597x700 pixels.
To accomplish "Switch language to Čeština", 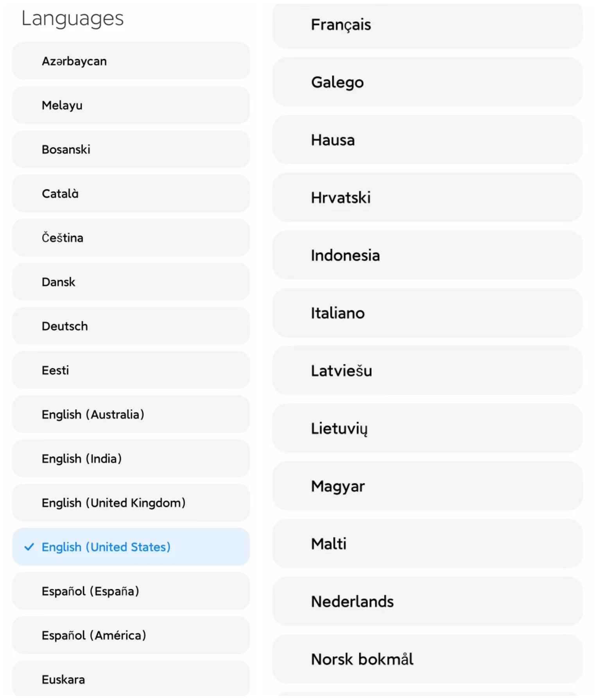I will click(131, 238).
